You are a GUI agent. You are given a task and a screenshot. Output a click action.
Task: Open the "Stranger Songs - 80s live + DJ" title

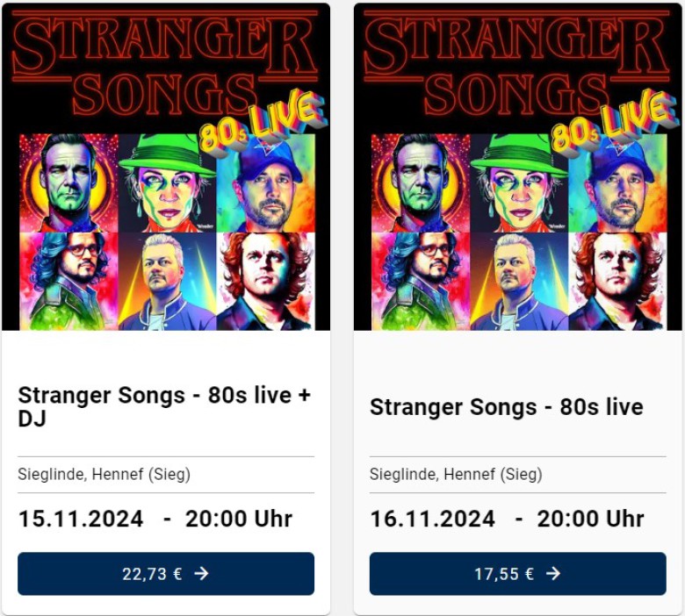tap(164, 406)
